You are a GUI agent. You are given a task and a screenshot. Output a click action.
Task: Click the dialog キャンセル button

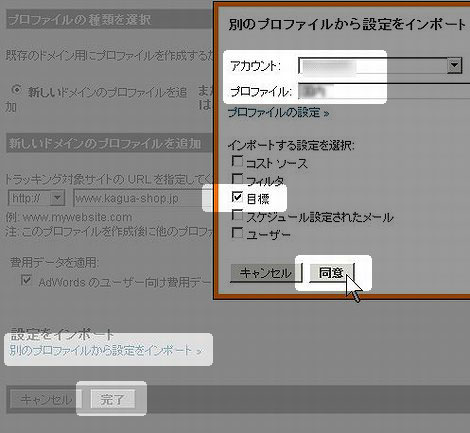266,273
